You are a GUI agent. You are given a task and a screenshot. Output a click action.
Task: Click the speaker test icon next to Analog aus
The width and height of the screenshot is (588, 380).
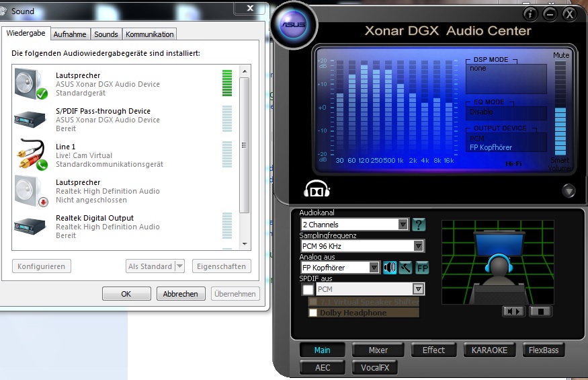390,268
